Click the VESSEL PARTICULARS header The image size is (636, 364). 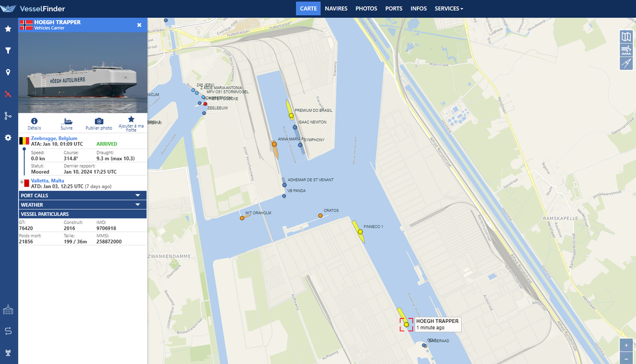(x=82, y=214)
